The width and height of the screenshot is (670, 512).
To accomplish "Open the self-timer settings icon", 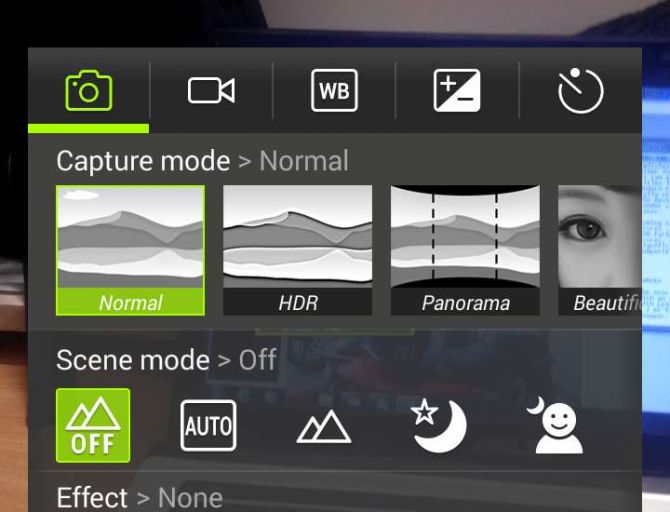I will 580,91.
